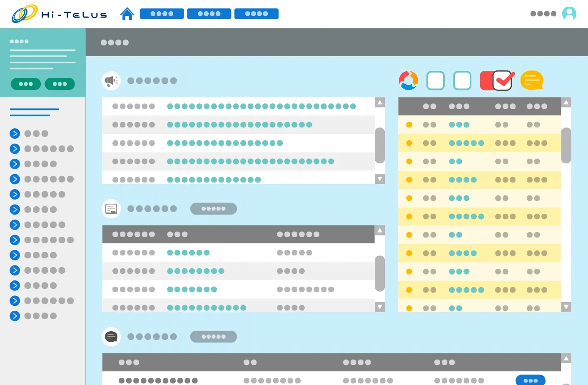Select the last sidebar arrow icon at bottom
The width and height of the screenshot is (588, 385).
15,316
